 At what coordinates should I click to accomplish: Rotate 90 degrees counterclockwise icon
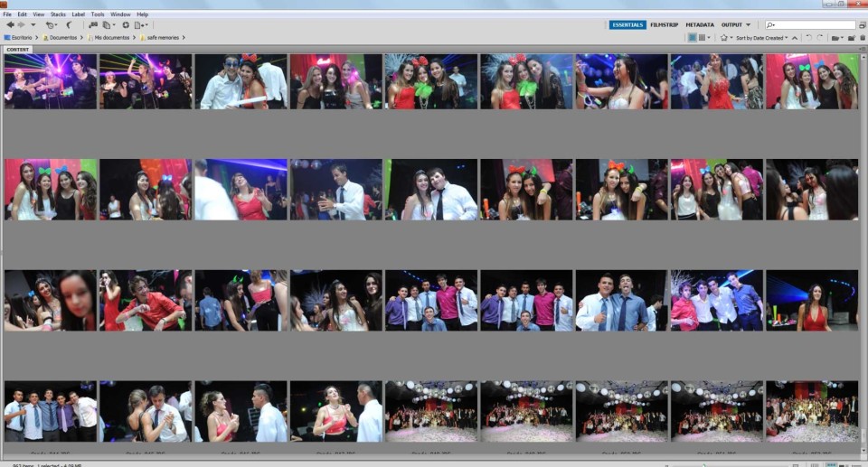coord(807,38)
